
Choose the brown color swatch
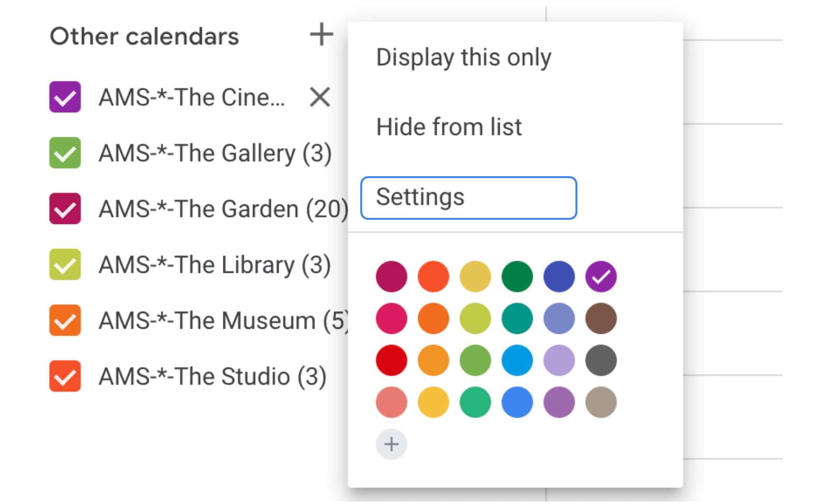(x=601, y=318)
